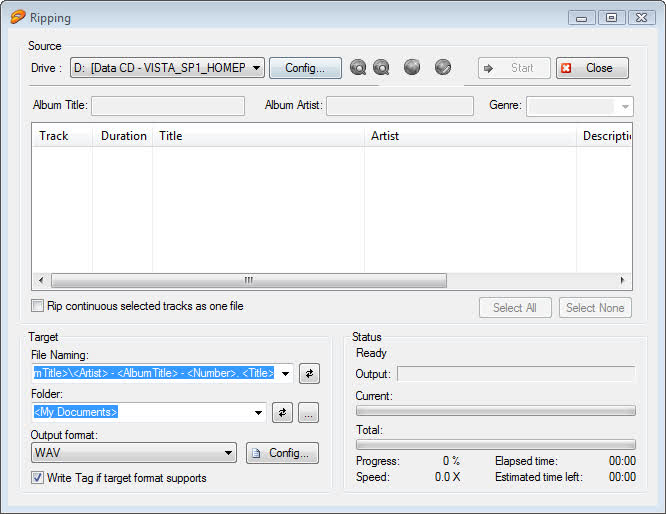666x514 pixels.
Task: Click the Select All button
Action: pos(515,308)
